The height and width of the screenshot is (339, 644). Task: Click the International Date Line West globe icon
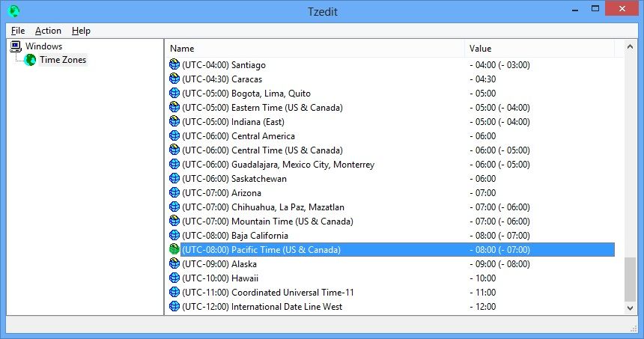pyautogui.click(x=174, y=306)
